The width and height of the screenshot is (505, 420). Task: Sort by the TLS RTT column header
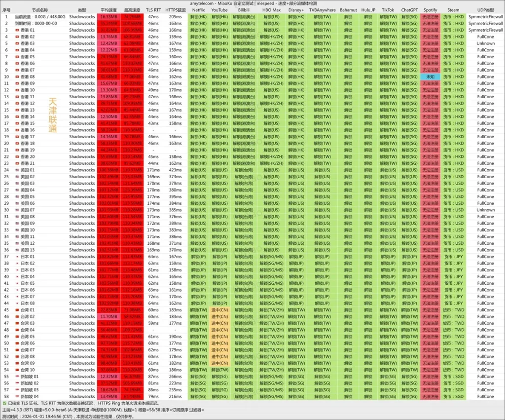coord(153,10)
